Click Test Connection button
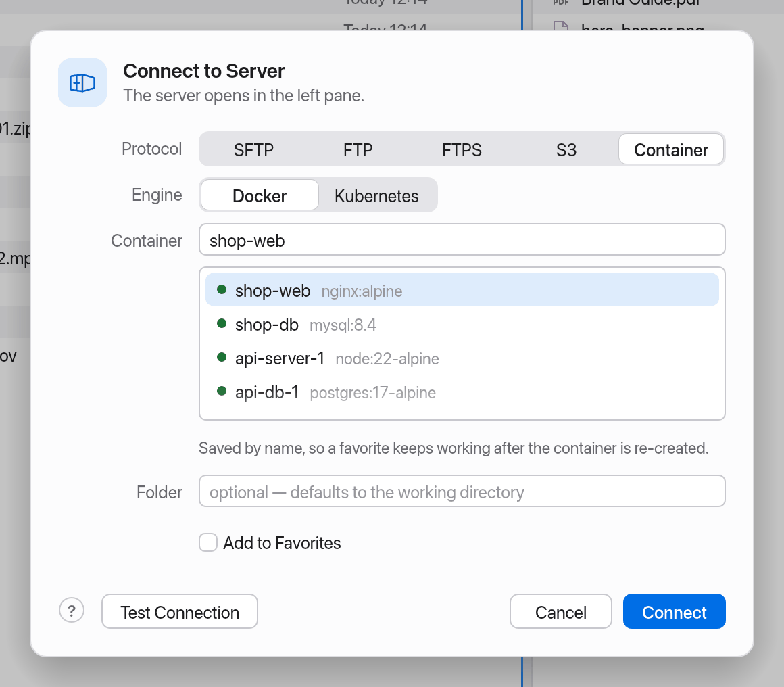Viewport: 784px width, 687px height. (x=180, y=611)
